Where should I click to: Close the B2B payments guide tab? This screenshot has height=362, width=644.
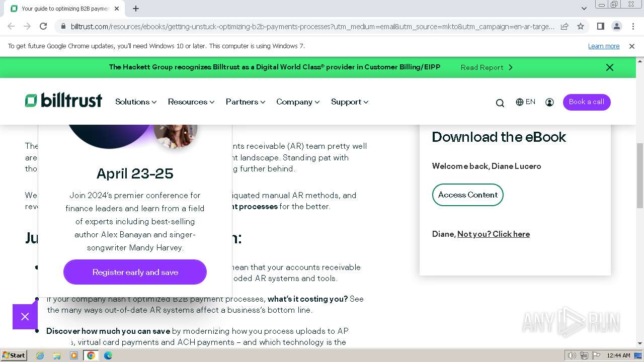click(117, 9)
